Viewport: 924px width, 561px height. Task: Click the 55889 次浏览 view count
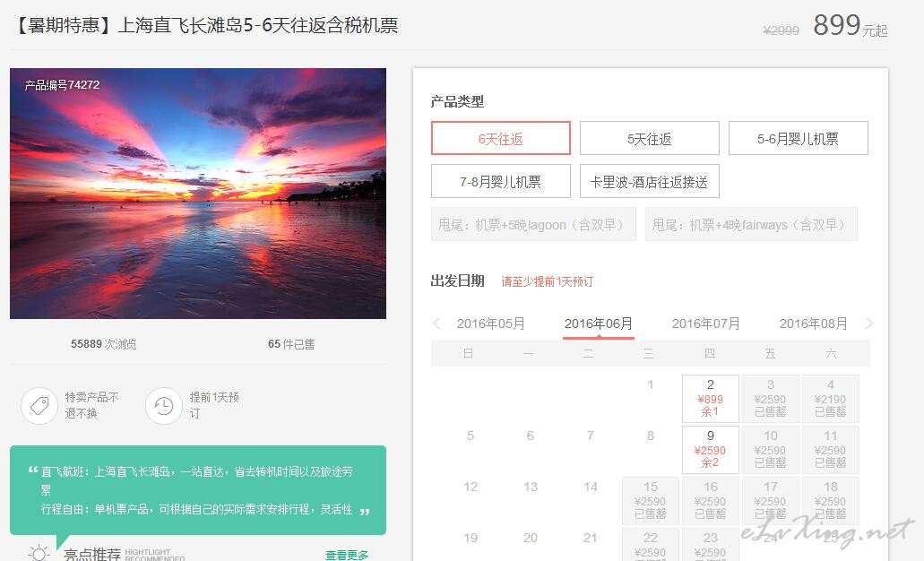point(104,344)
